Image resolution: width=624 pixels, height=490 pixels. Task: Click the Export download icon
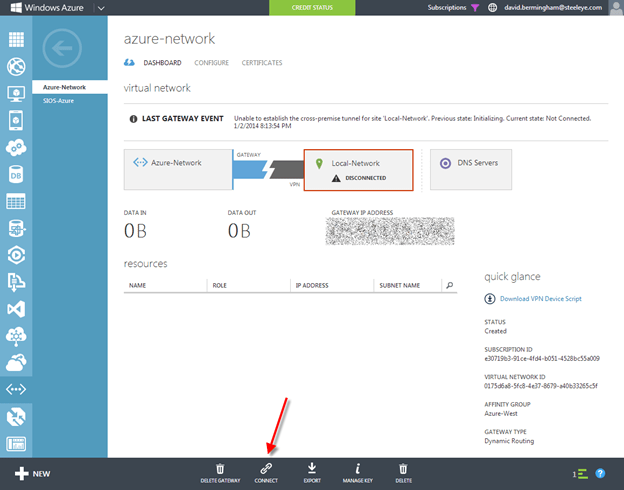pyautogui.click(x=312, y=468)
